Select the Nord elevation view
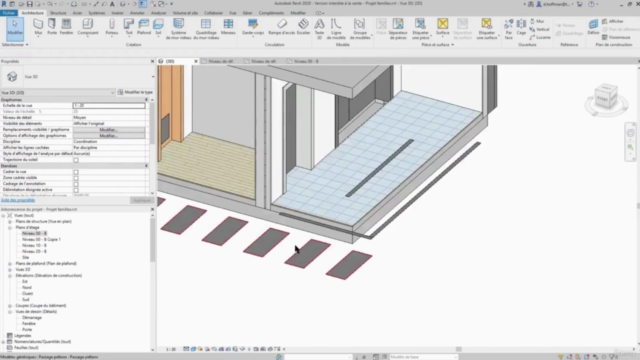 click(x=27, y=288)
